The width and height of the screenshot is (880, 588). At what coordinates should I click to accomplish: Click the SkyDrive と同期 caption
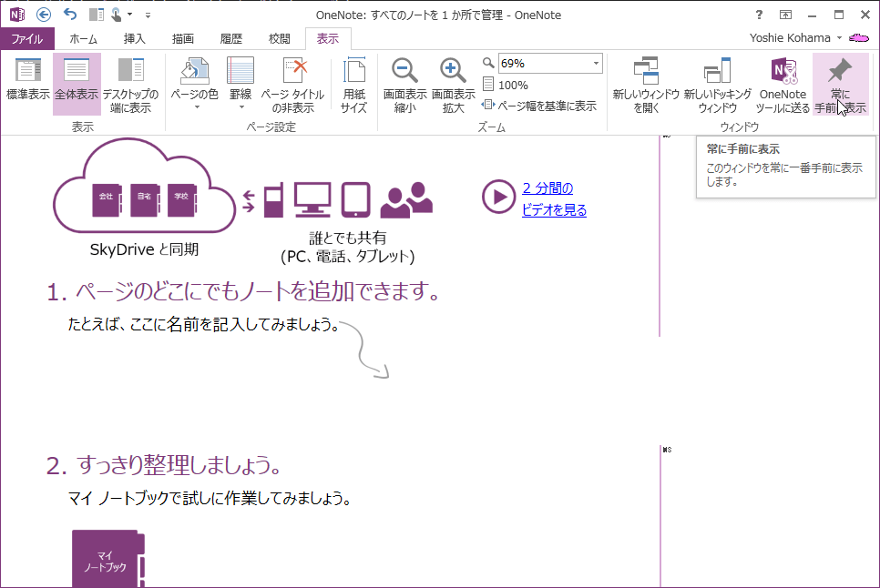144,249
